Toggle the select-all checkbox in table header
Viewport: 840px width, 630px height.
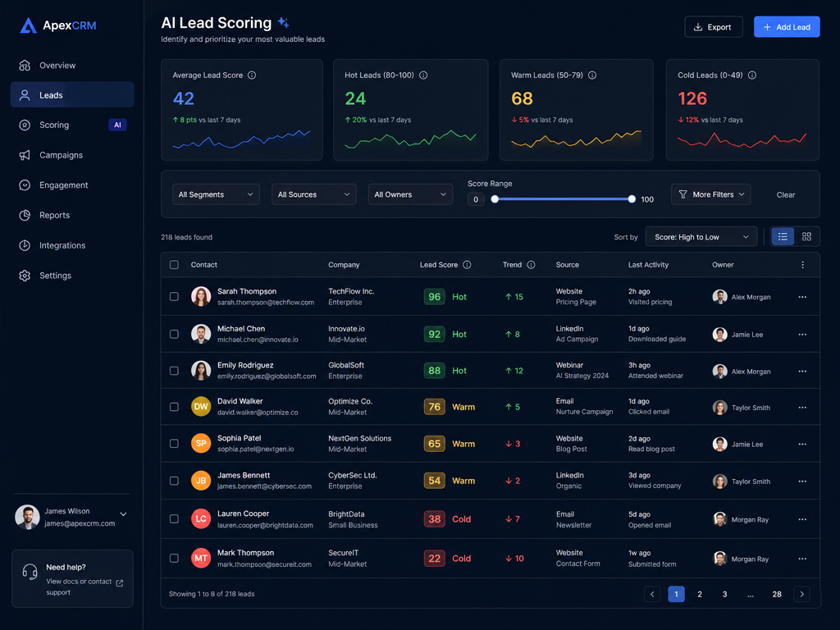click(174, 265)
